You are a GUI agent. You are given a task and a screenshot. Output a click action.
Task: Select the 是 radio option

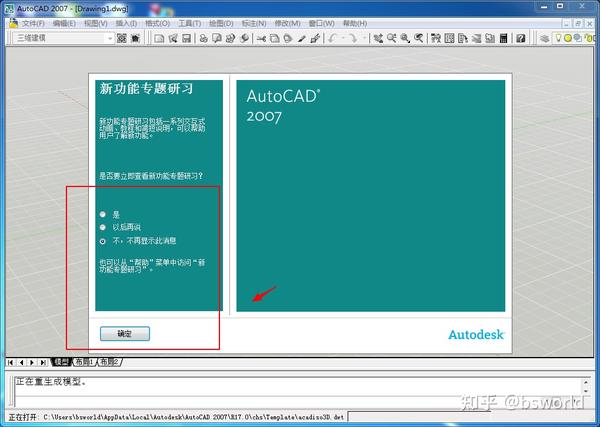tap(103, 214)
